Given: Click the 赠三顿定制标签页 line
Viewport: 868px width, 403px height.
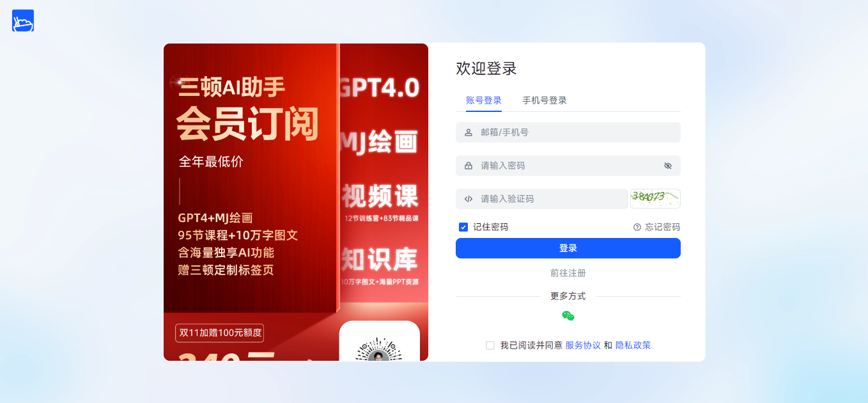Looking at the screenshot, I should pos(226,270).
